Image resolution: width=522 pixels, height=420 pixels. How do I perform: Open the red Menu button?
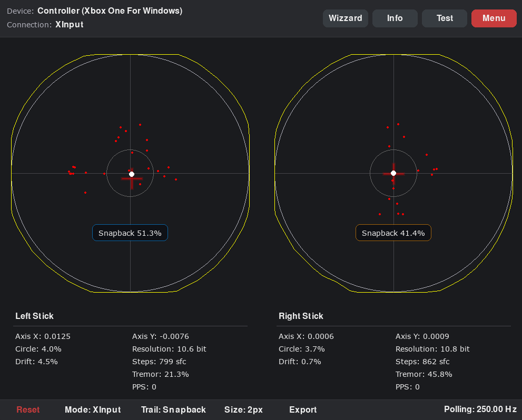click(x=494, y=18)
